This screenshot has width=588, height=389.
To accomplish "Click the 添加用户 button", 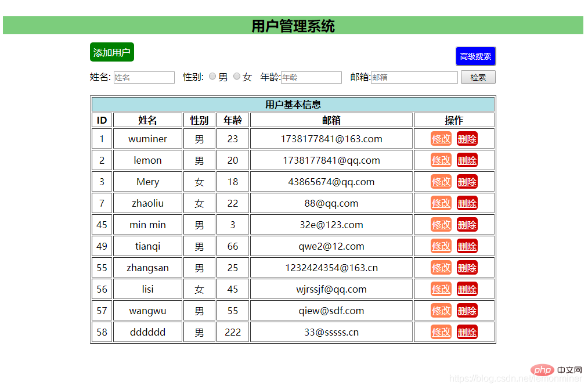I will [x=111, y=52].
